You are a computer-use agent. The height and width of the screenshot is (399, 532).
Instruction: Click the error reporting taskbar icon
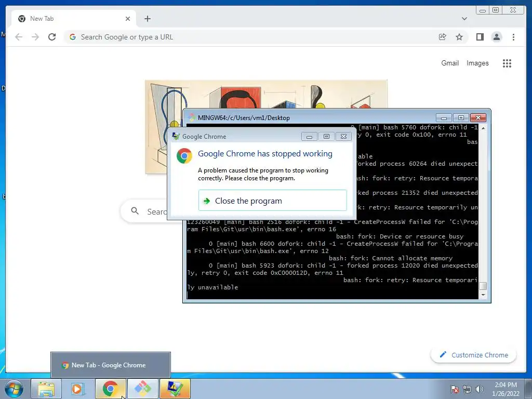coord(175,389)
